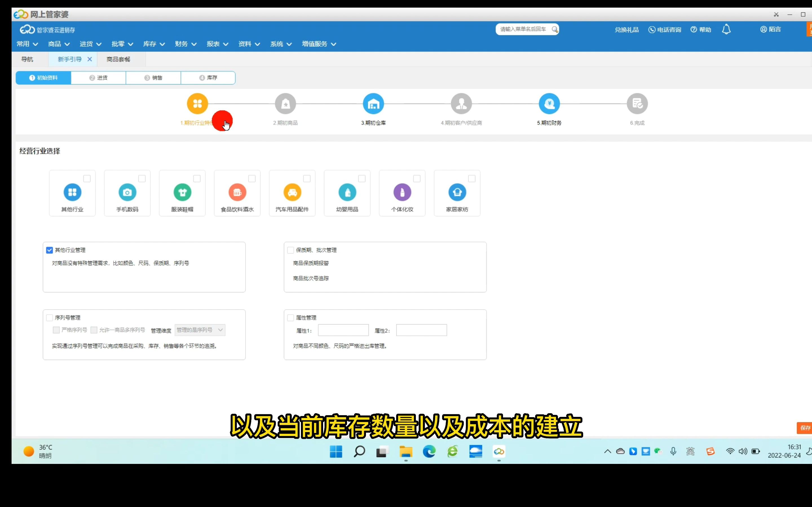Expand 管理维度 dropdown selector
Viewport: 812px width, 507px height.
(199, 330)
